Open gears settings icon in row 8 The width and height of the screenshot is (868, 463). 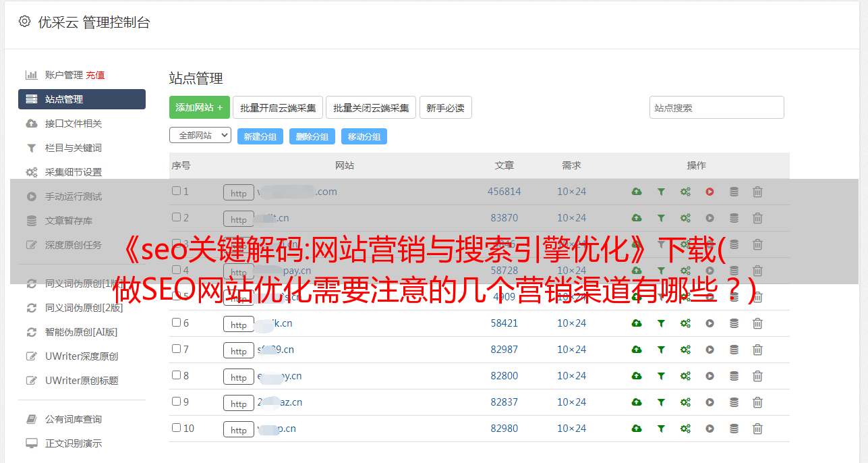[685, 376]
